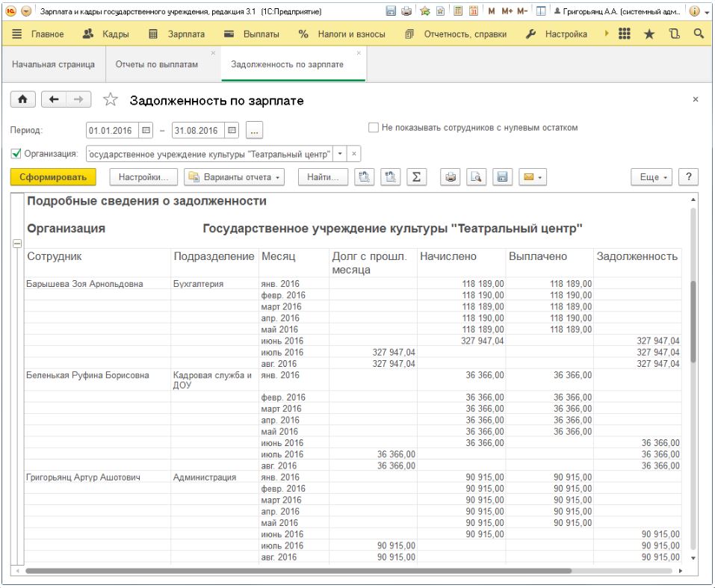
Task: Switch to the Отчеты по выплатам tab
Action: coord(156,64)
